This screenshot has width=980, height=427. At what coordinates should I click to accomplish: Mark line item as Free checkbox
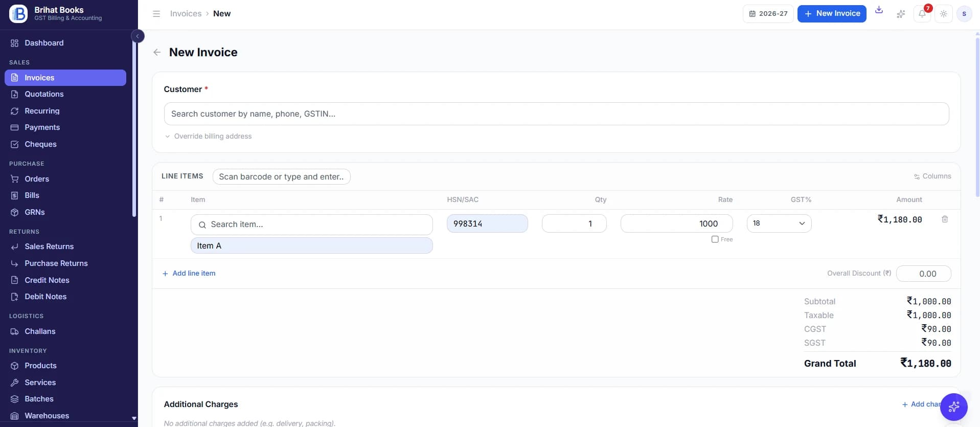[x=715, y=239]
